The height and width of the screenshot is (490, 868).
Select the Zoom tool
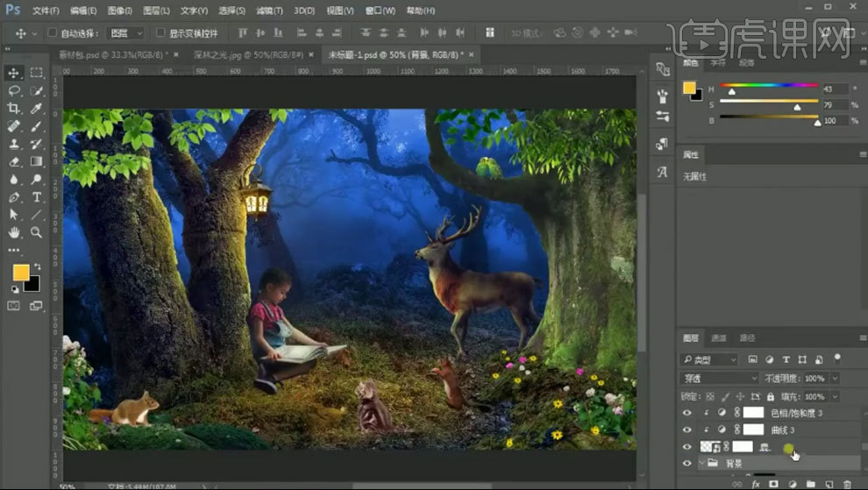pyautogui.click(x=37, y=232)
